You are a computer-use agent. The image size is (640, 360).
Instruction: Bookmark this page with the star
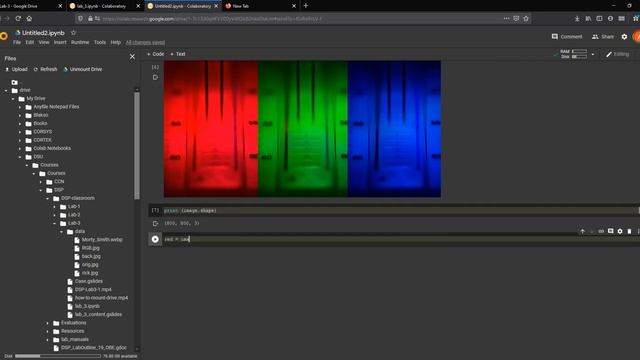point(526,18)
